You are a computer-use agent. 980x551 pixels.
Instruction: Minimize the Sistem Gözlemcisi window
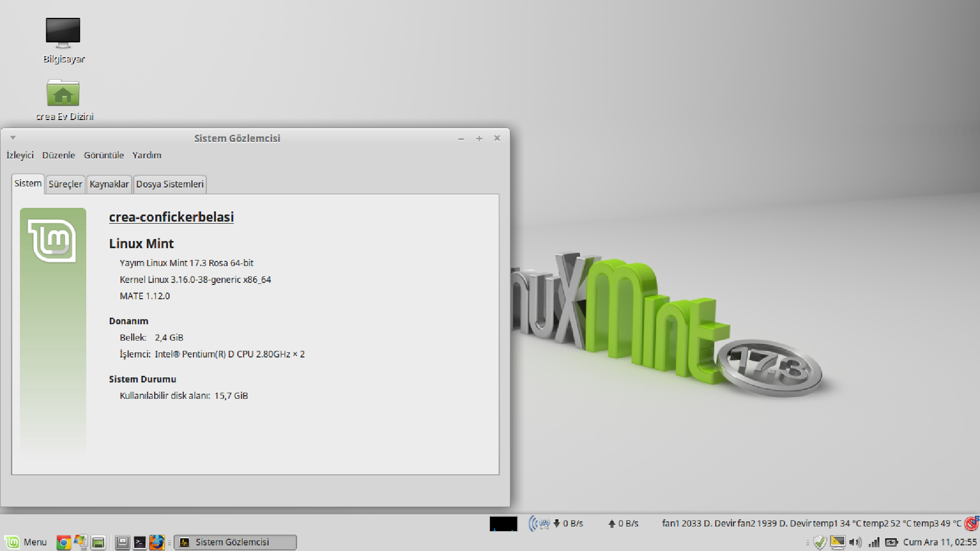point(461,138)
